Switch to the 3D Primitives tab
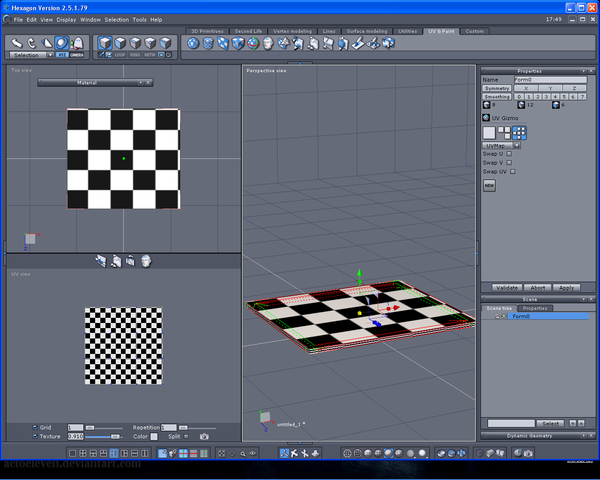 (207, 31)
